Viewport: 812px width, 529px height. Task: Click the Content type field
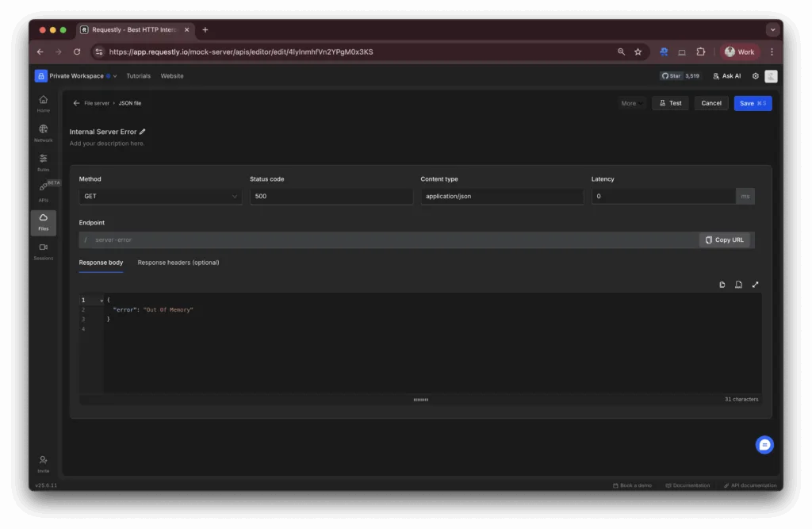pyautogui.click(x=502, y=197)
